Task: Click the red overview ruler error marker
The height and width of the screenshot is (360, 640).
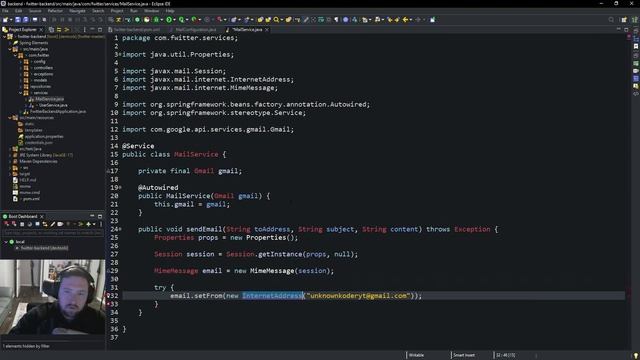Action: [628, 36]
